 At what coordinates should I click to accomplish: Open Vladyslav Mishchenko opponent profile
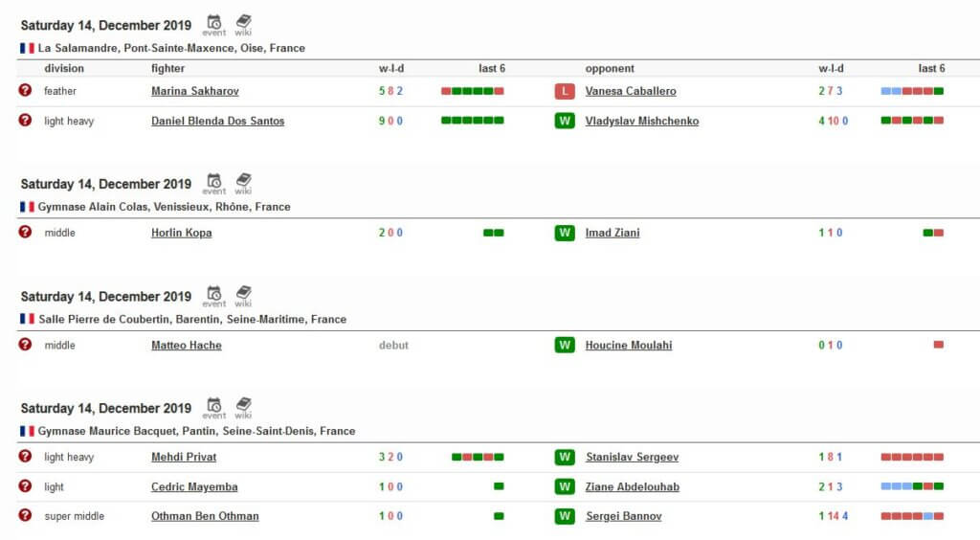[641, 121]
